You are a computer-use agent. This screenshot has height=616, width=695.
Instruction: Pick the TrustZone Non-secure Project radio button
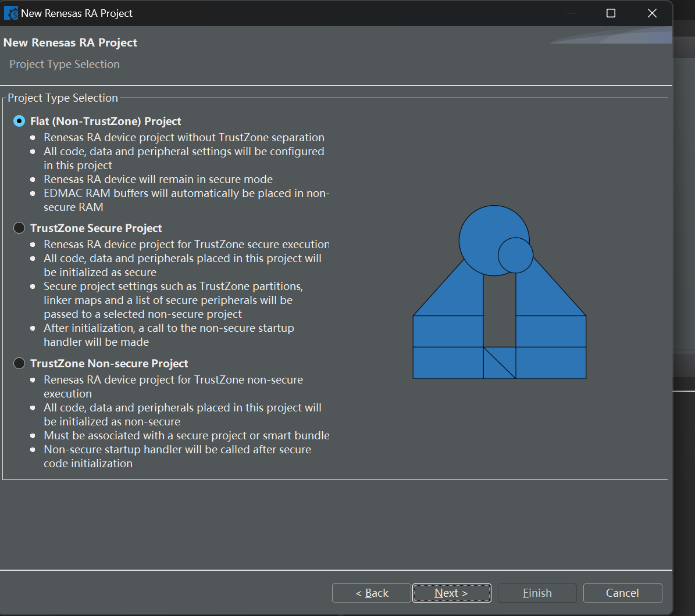coord(19,363)
